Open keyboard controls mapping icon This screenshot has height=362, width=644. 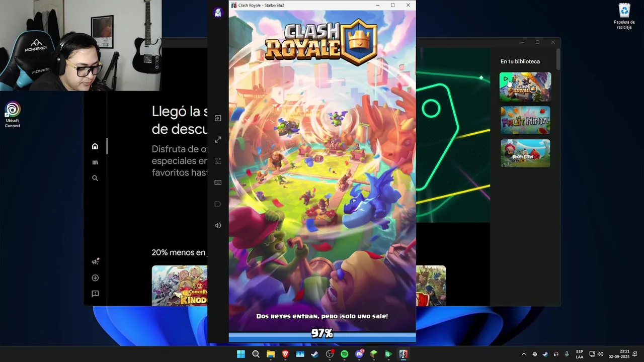coord(218,183)
